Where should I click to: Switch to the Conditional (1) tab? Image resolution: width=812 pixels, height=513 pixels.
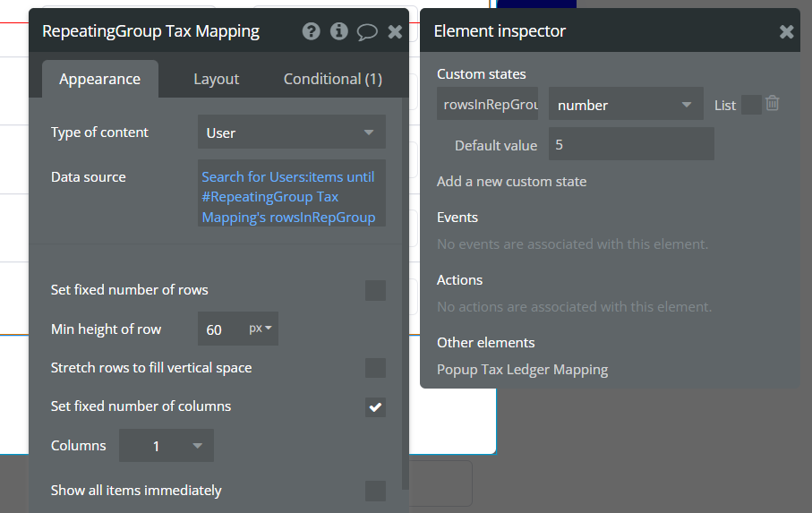(333, 79)
